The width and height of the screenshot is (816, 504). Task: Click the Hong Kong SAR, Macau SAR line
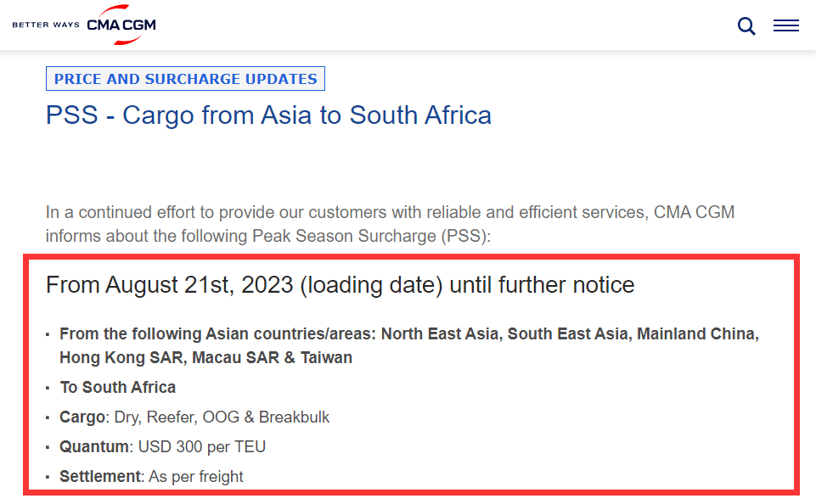tap(205, 358)
